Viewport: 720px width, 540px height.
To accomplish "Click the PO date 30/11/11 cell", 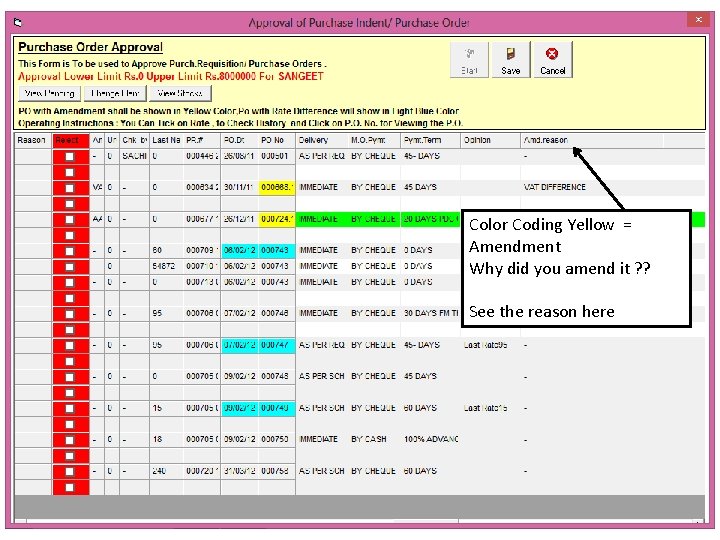I will 239,187.
